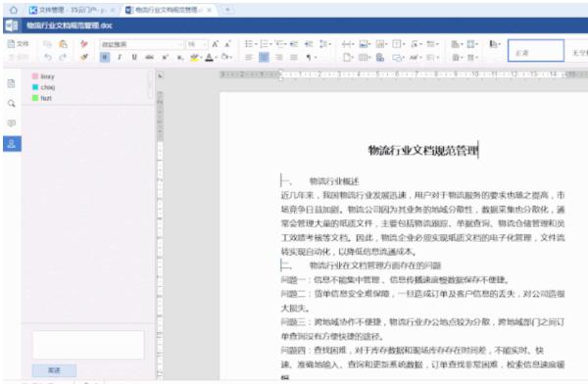Open the search magnifier sidebar icon

click(12, 103)
